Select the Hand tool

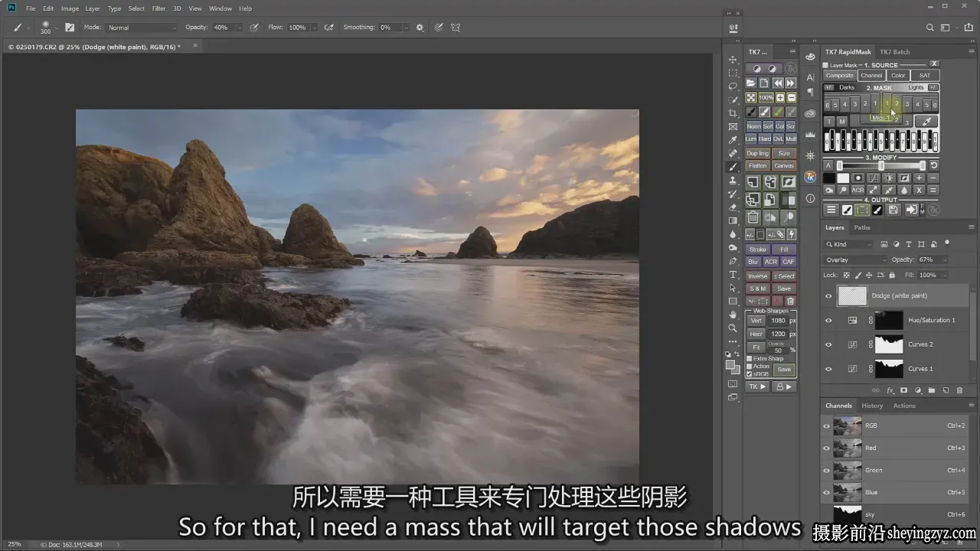(733, 315)
